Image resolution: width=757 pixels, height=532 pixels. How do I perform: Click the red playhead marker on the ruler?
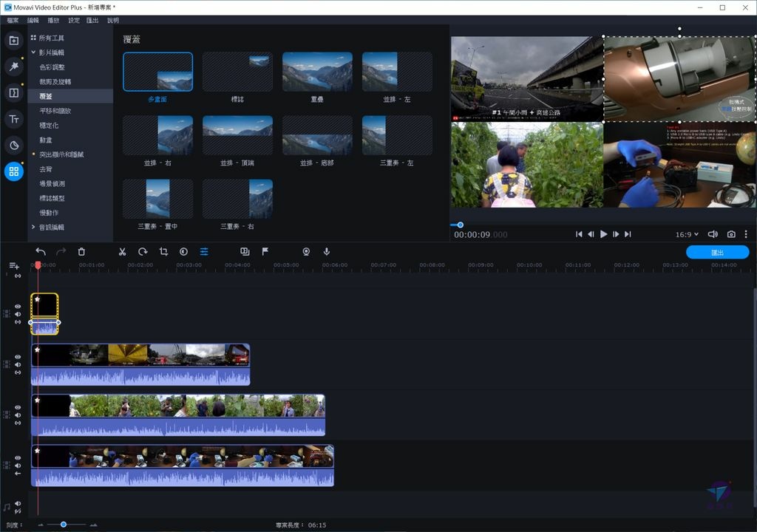pyautogui.click(x=38, y=265)
